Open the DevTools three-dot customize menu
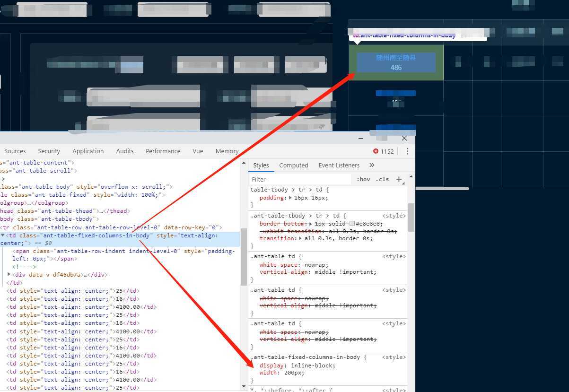This screenshot has width=569, height=392. (407, 151)
